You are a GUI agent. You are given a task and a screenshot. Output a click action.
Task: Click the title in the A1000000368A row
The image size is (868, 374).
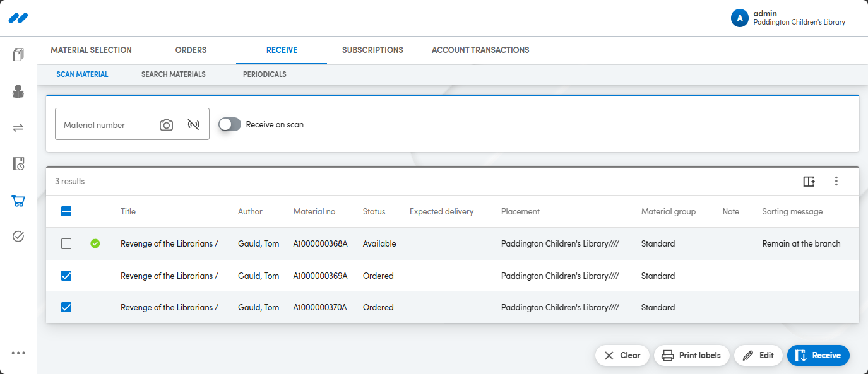[169, 243]
